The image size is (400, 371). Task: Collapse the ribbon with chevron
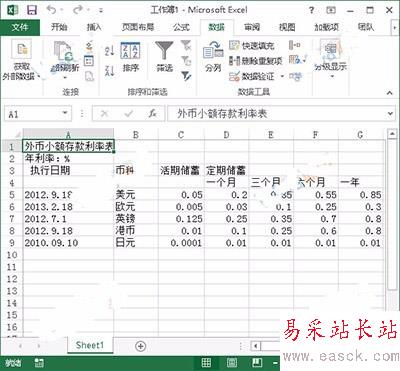(389, 93)
